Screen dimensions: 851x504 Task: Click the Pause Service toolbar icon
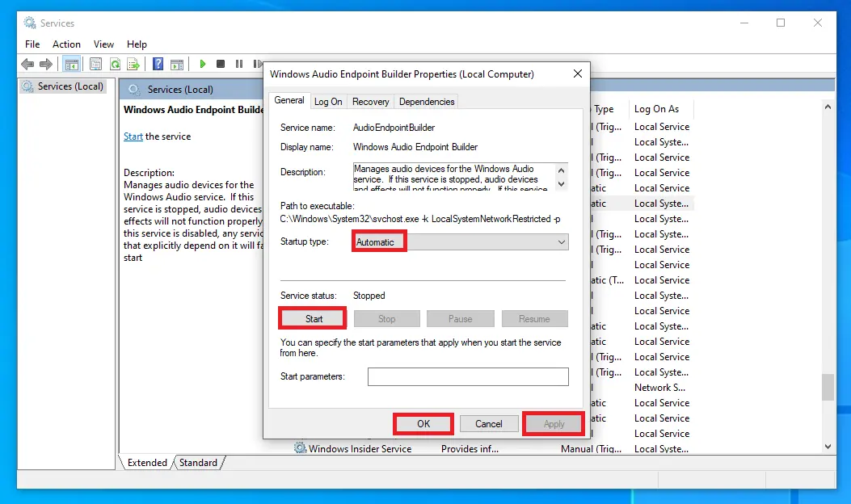tap(238, 64)
